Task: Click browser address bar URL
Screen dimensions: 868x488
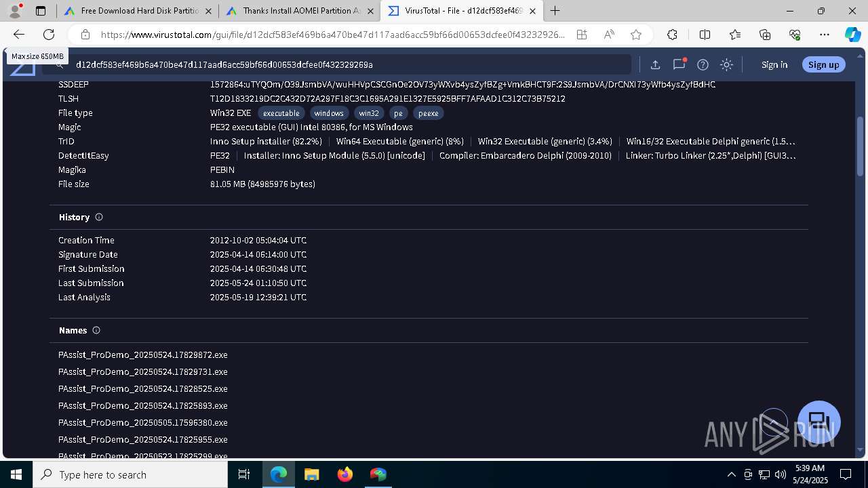Action: click(x=332, y=35)
